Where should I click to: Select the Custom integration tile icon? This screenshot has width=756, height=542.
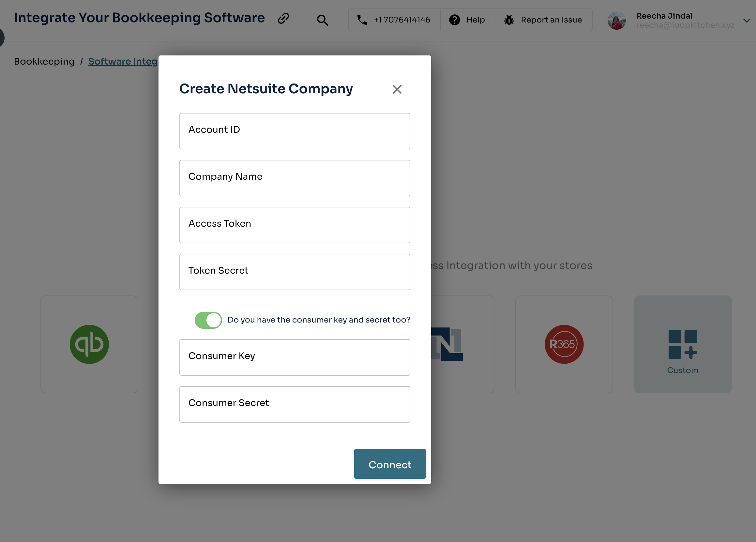(682, 344)
